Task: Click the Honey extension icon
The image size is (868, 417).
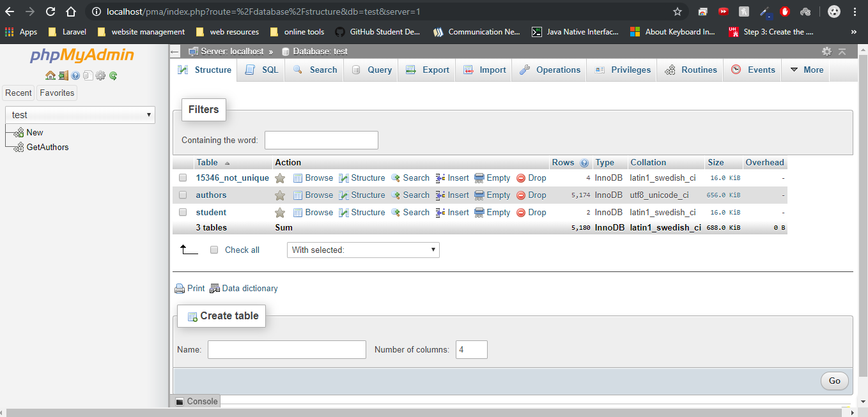Action: 744,11
